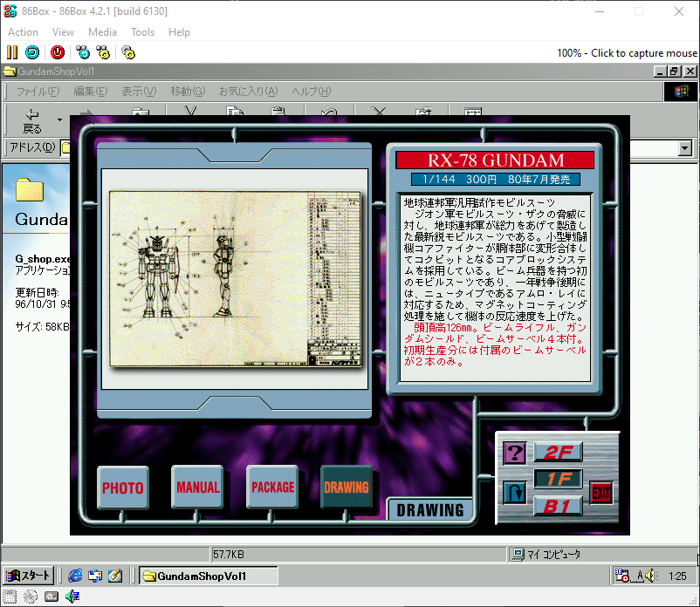Click the 1/144 300円 price line
Screen dimensions: 700x607
[496, 180]
